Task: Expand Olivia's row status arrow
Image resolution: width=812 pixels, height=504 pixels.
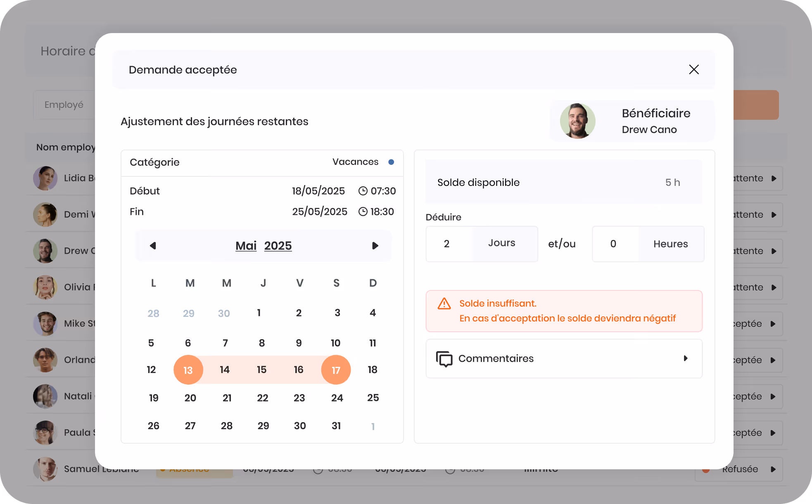Action: 774,288
